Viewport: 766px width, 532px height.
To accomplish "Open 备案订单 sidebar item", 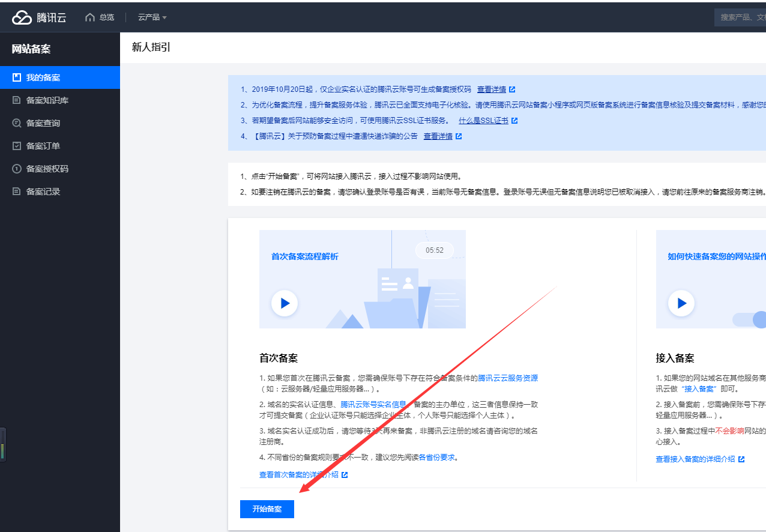I will tap(60, 146).
